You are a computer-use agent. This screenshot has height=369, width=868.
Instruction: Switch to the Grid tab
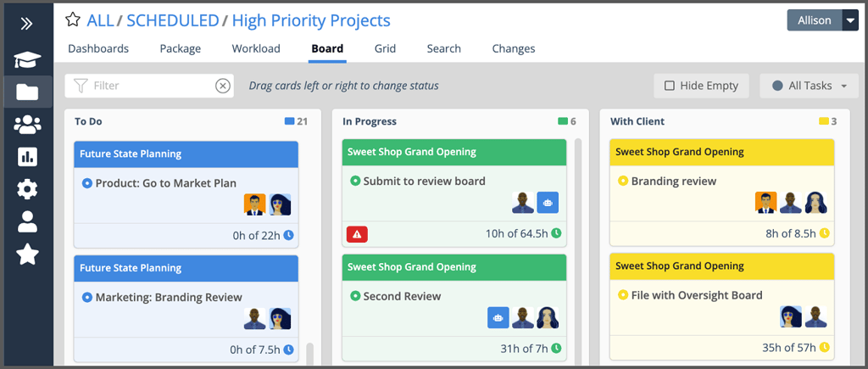[x=386, y=48]
